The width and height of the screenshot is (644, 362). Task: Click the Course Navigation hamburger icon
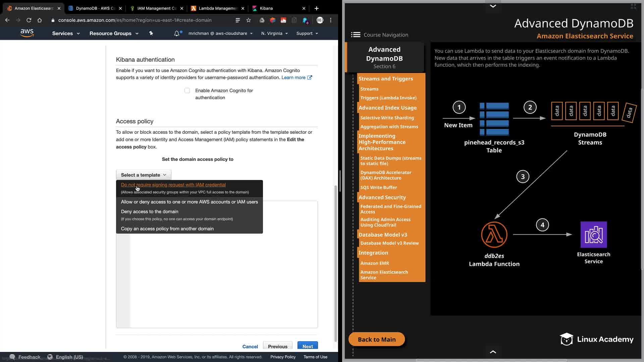click(x=356, y=35)
